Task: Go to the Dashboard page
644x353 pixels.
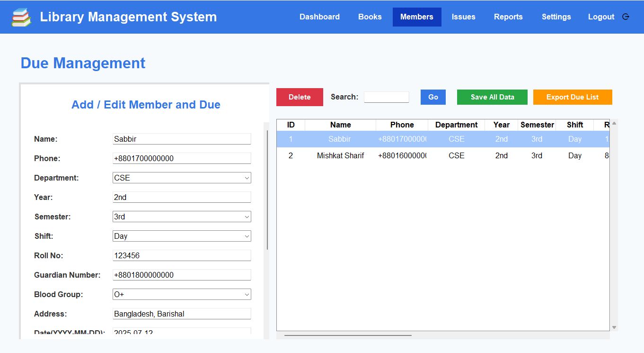Action: pos(319,17)
